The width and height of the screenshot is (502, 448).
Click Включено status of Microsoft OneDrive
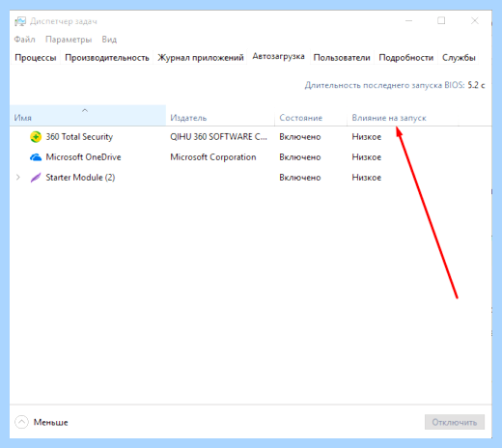pos(300,157)
